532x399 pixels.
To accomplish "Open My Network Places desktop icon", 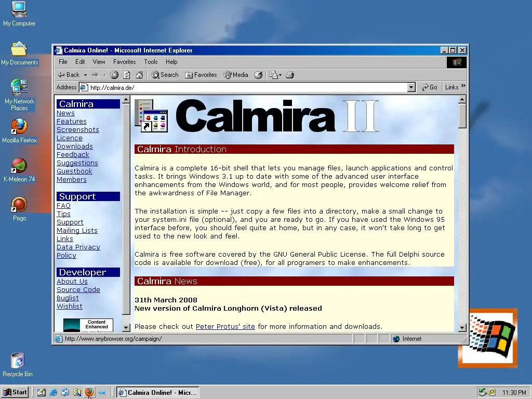I will click(x=19, y=95).
